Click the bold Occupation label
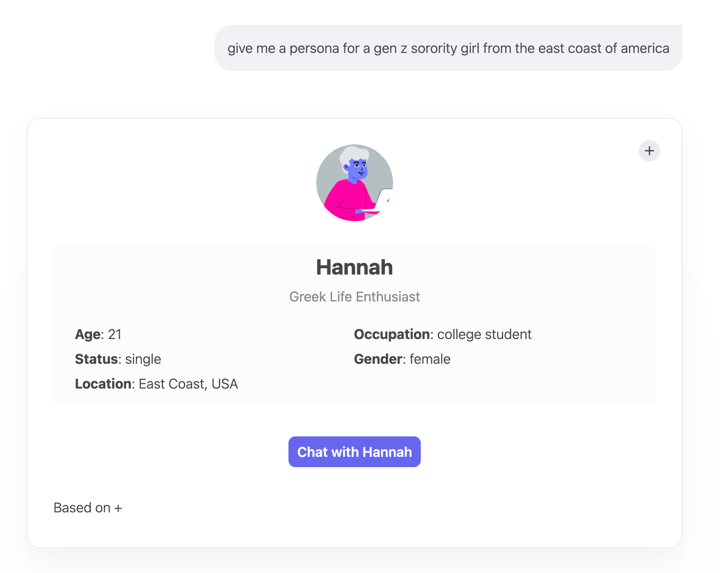 coord(392,334)
